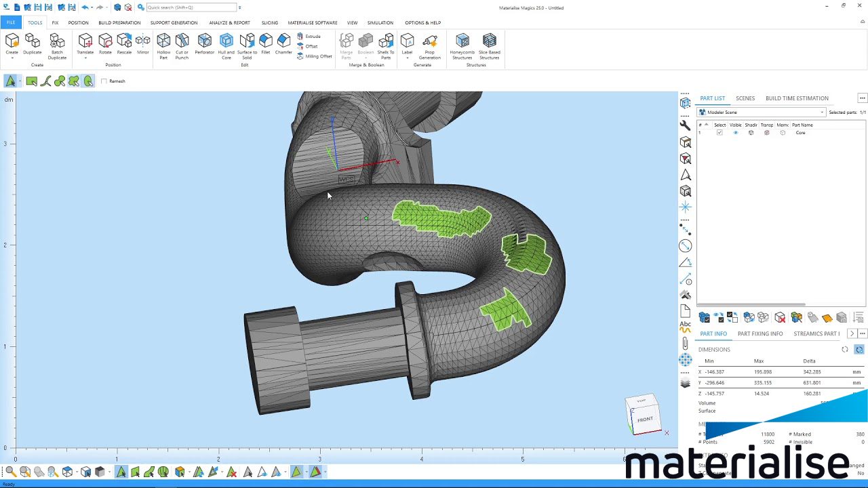Click the Extrude button
This screenshot has height=488, width=868.
pyautogui.click(x=309, y=37)
